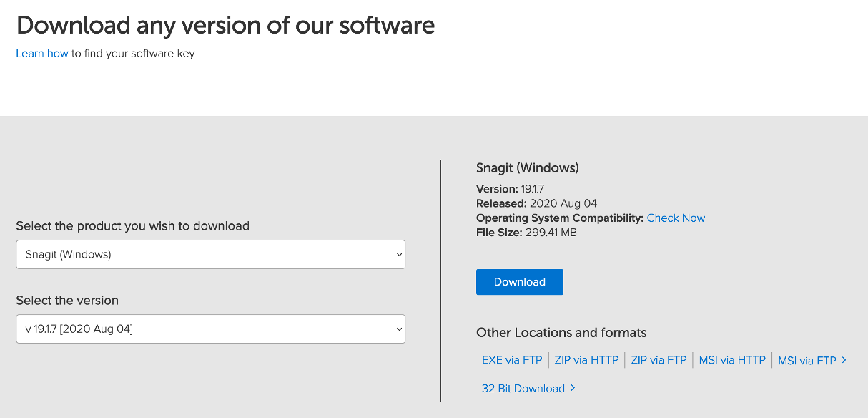
Task: Choose EXE via FTP download
Action: [x=512, y=360]
